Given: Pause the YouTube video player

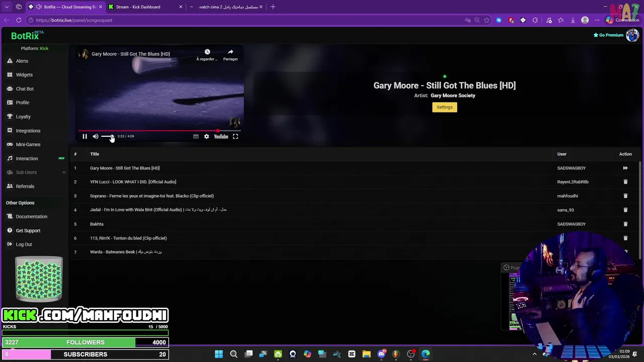Looking at the screenshot, I should pyautogui.click(x=85, y=137).
